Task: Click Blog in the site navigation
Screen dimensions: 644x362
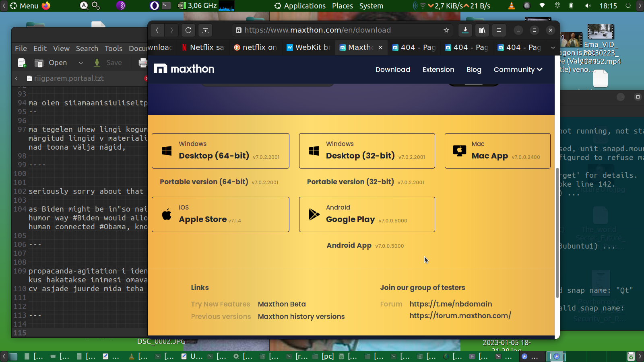Action: click(x=474, y=70)
